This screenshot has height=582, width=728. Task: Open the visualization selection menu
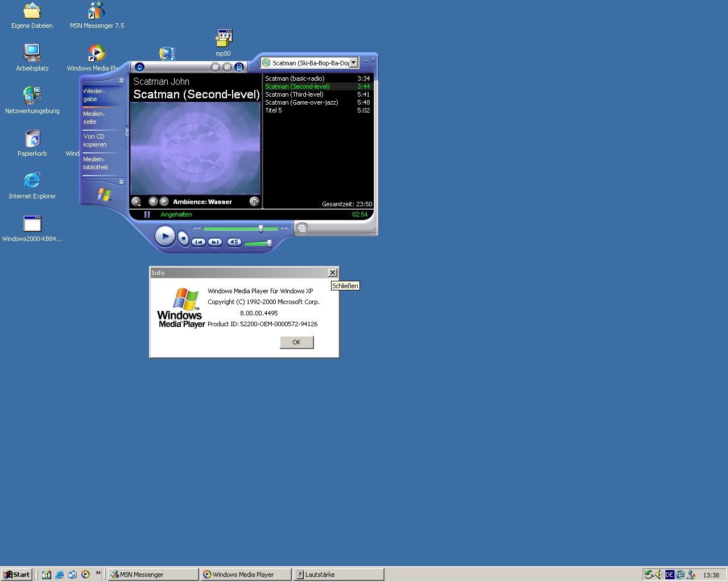point(136,202)
